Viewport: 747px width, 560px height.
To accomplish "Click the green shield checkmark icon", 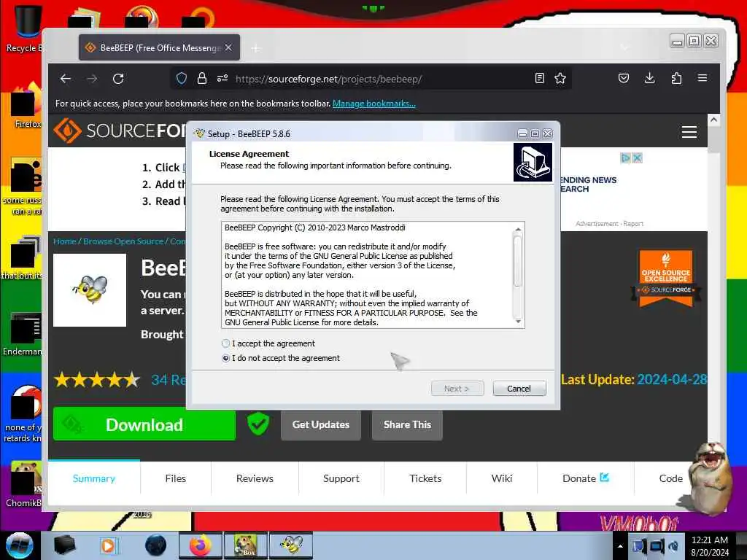I will click(258, 424).
